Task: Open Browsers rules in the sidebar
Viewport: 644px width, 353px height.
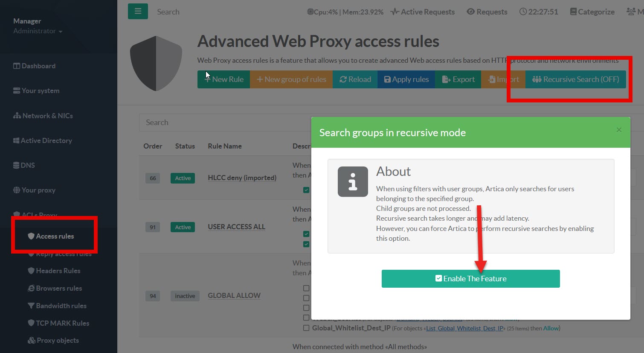Action: (59, 288)
